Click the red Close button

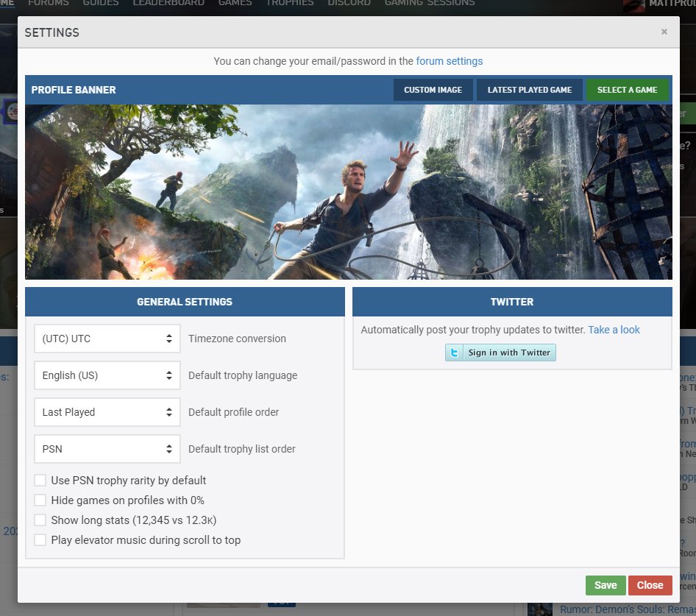(650, 585)
